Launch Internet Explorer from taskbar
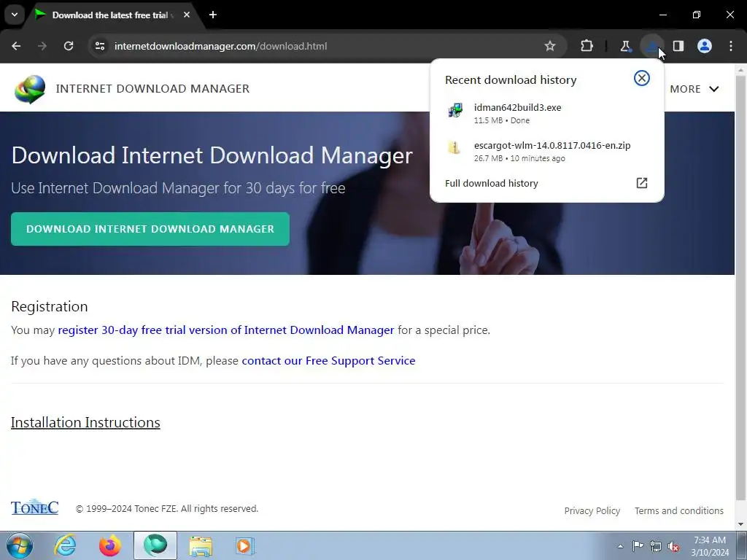The height and width of the screenshot is (560, 747). [x=65, y=545]
